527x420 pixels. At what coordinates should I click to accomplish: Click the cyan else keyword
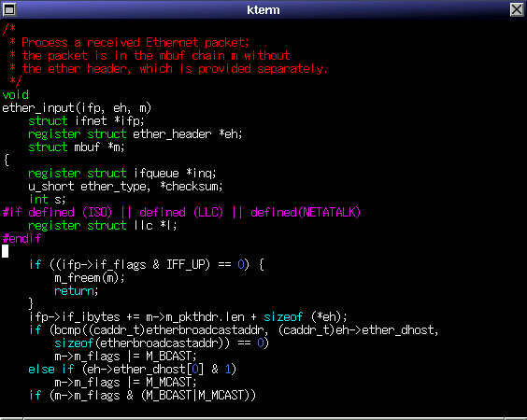tap(41, 370)
